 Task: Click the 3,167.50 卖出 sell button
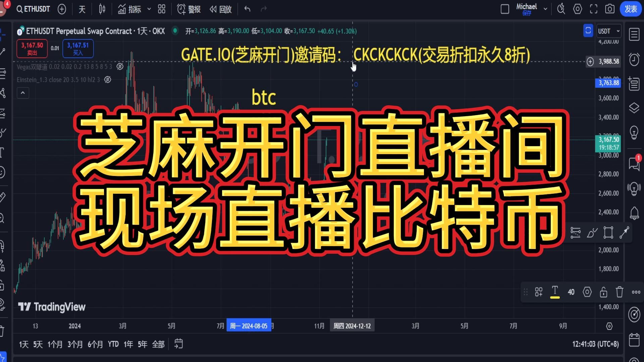click(x=32, y=49)
